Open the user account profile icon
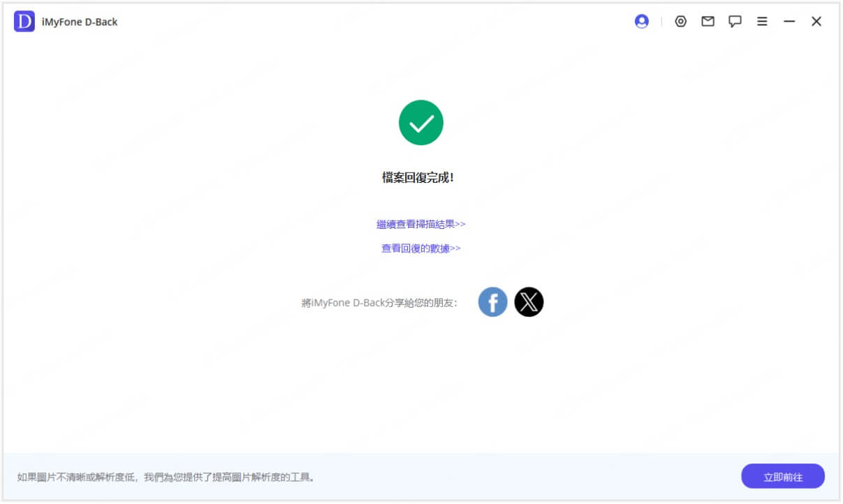The height and width of the screenshot is (504, 843). 641,21
